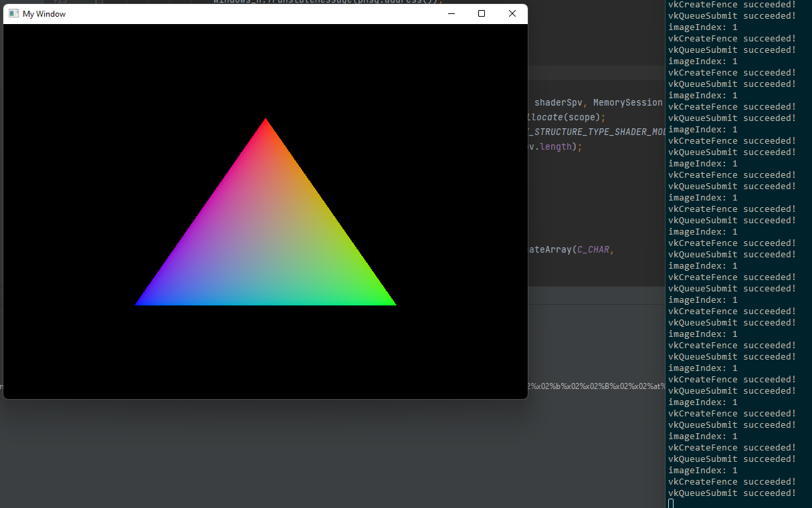Focus the terminal cursor at the console bottom
The width and height of the screenshot is (812, 508).
(671, 503)
